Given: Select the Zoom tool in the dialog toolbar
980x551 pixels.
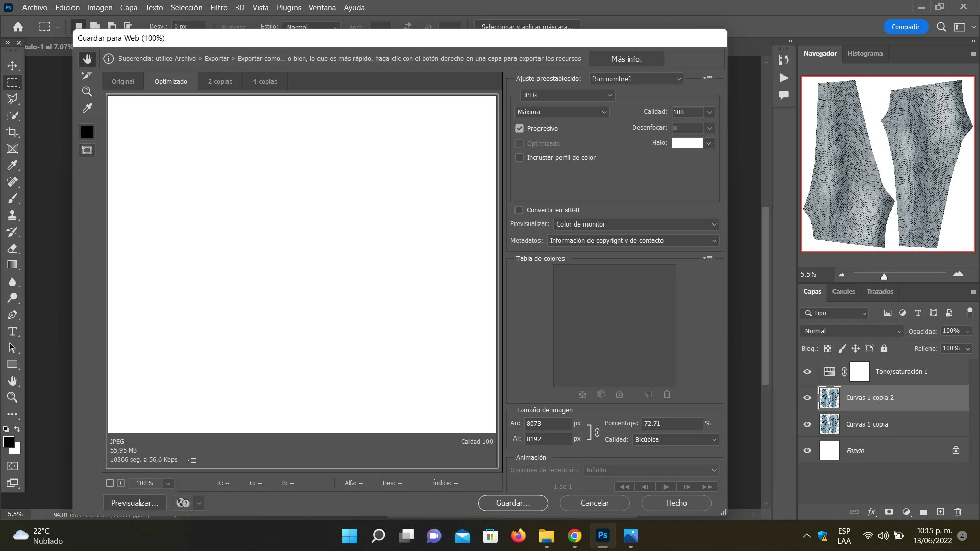Looking at the screenshot, I should 87,92.
